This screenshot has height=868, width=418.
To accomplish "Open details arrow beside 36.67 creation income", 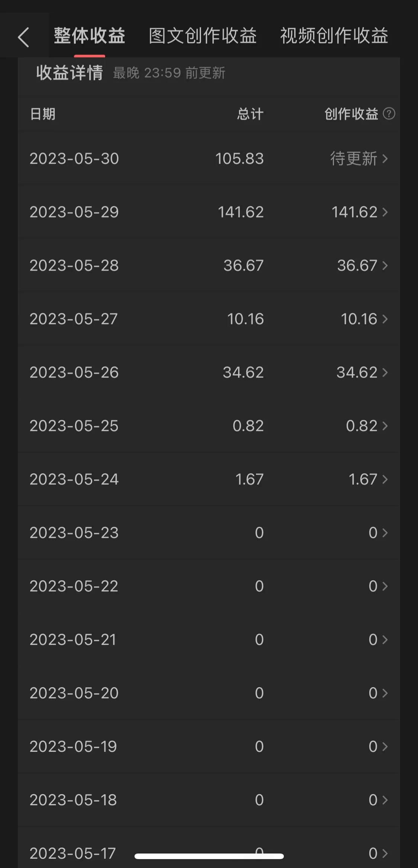I will tap(385, 266).
